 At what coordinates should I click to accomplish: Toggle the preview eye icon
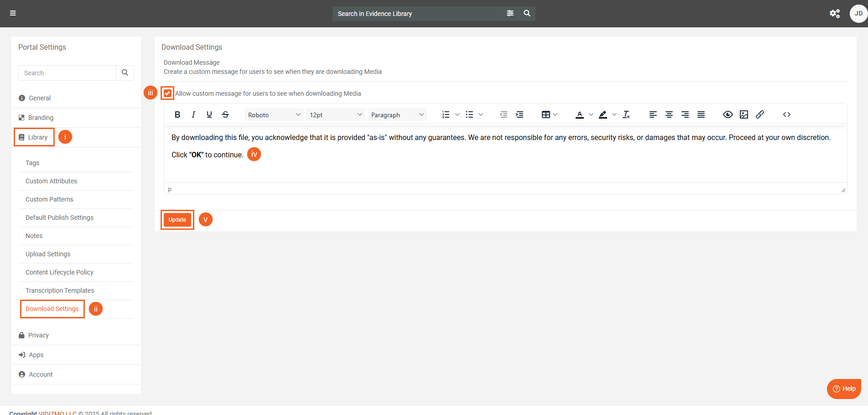click(x=728, y=114)
